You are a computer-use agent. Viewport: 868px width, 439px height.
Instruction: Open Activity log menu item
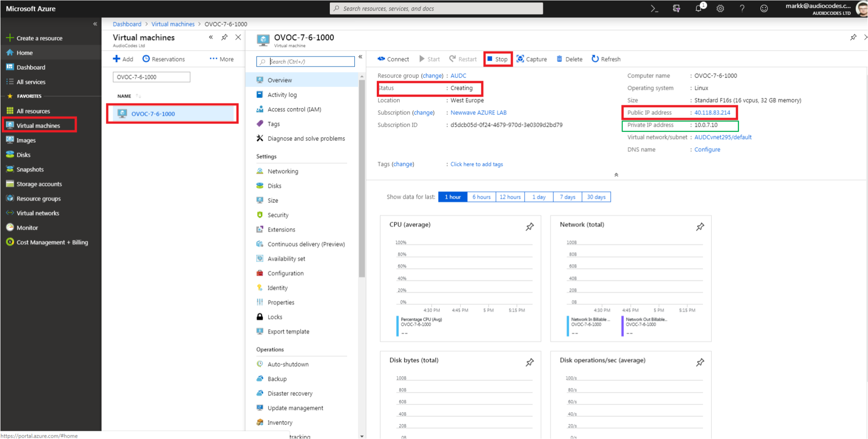(282, 95)
